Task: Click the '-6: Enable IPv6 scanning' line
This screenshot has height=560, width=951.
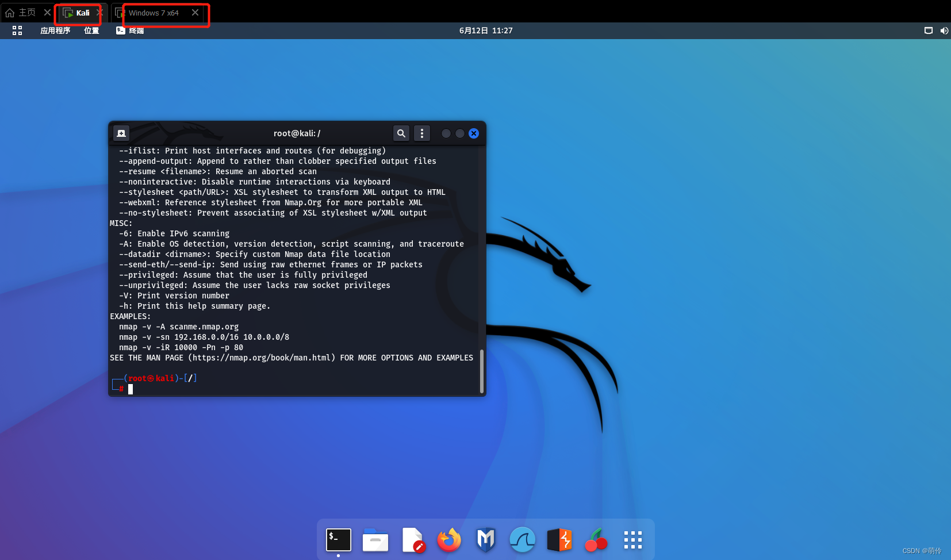Action: pos(174,233)
